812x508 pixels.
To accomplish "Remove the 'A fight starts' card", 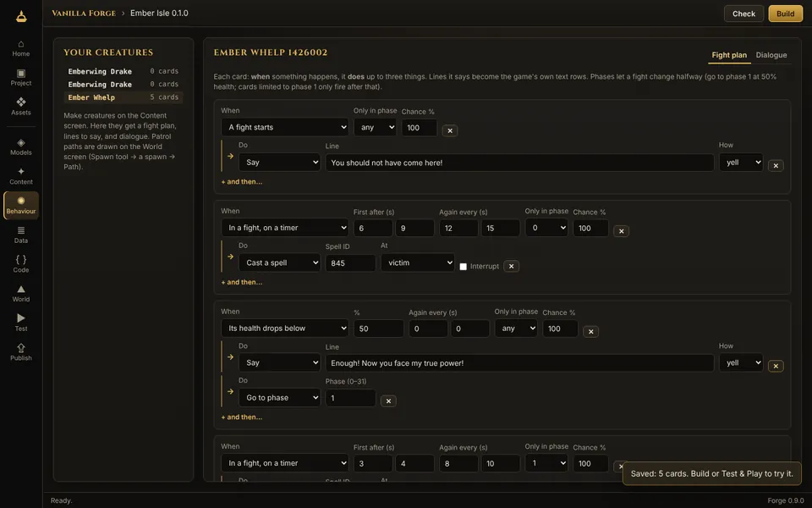I will pyautogui.click(x=450, y=130).
